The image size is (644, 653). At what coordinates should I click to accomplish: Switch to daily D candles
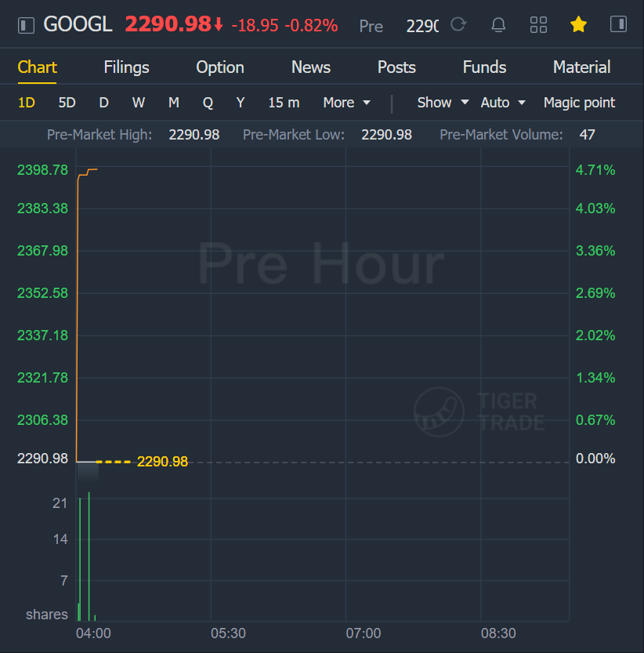pos(103,103)
